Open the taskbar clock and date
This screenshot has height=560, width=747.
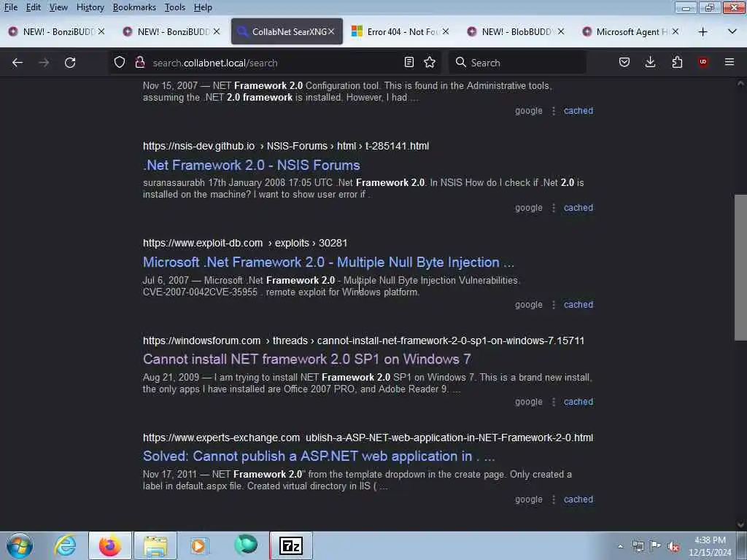710,546
